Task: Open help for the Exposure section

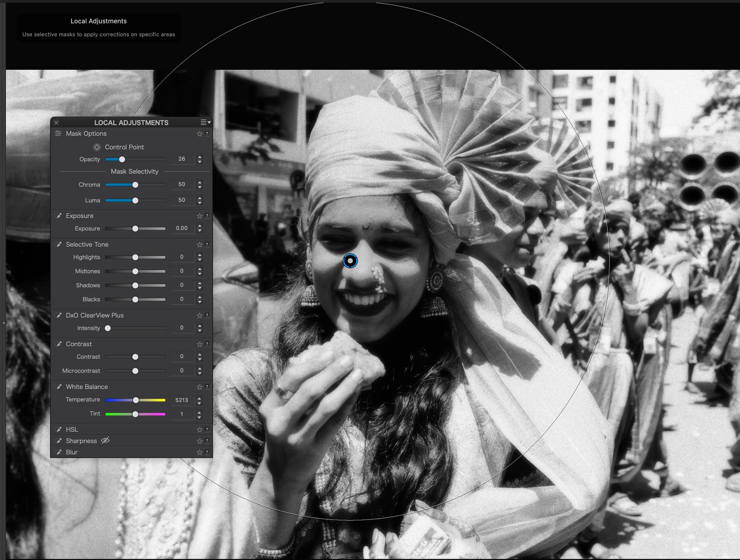Action: point(207,216)
